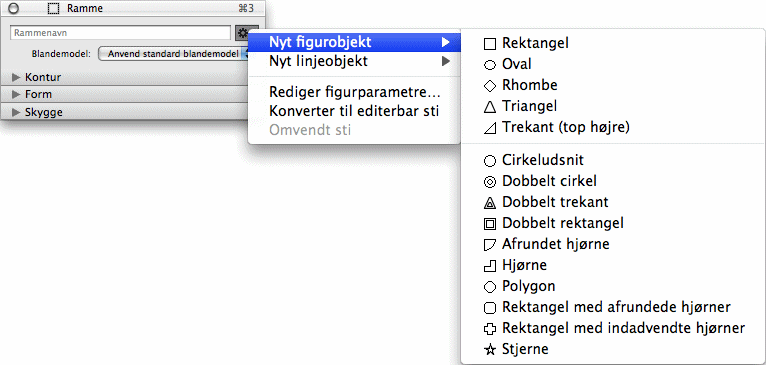The width and height of the screenshot is (766, 365).
Task: Open the gear action menu button
Action: pos(242,33)
